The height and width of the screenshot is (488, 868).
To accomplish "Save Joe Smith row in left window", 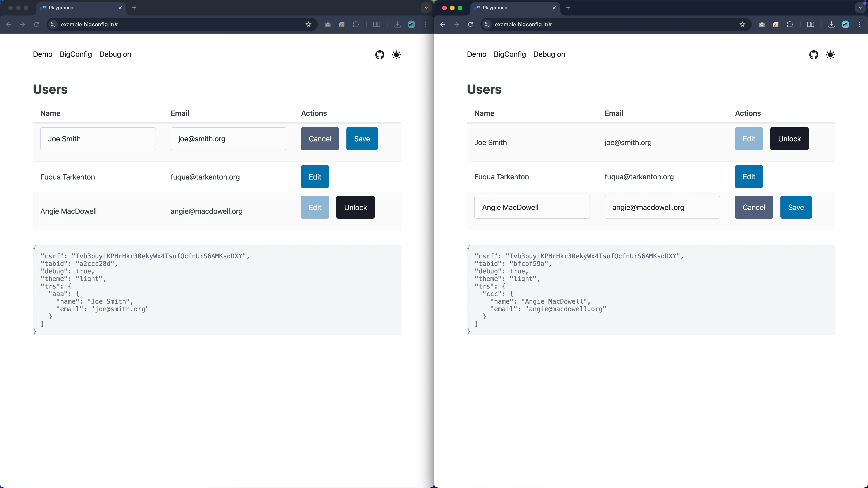I will pos(362,139).
